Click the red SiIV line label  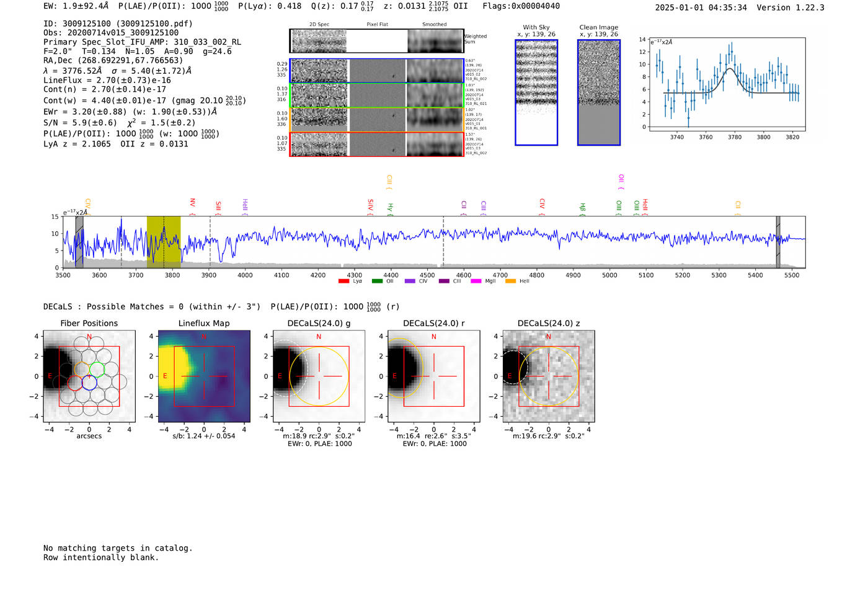point(371,206)
